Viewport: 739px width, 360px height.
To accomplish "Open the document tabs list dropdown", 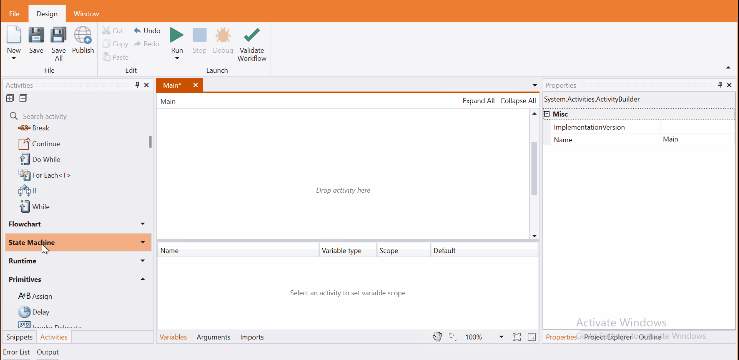I will [x=534, y=85].
